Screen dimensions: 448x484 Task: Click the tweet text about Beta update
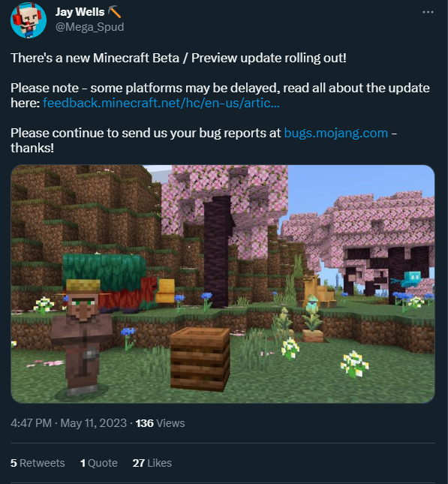click(179, 58)
